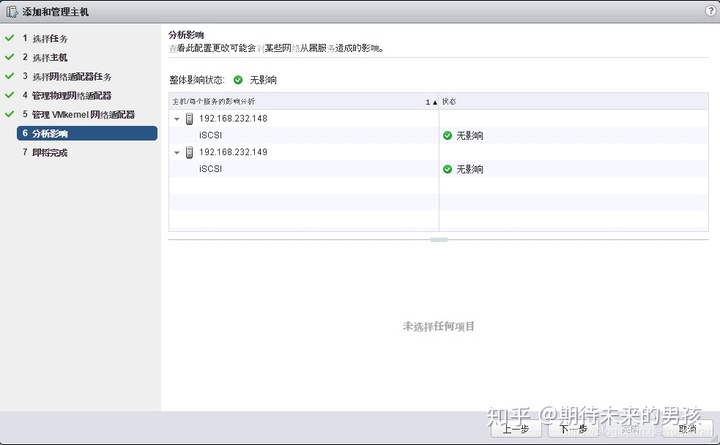720x445 pixels.
Task: Click the 状态 column header
Action: coord(574,101)
